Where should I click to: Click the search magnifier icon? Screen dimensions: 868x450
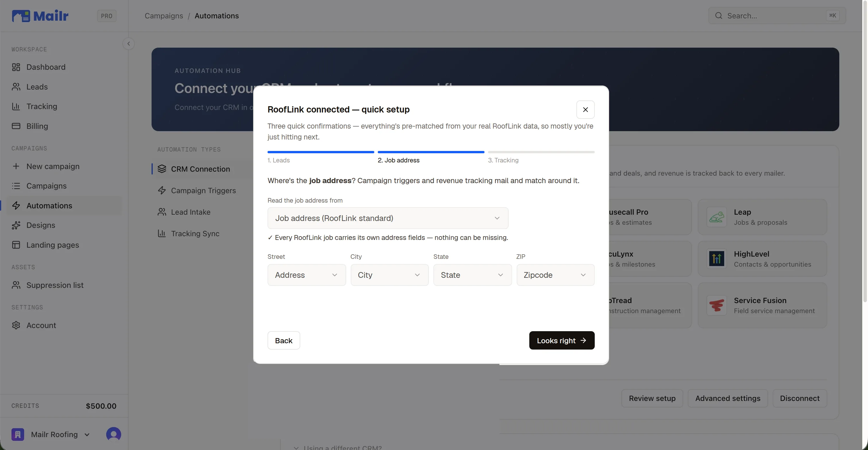click(x=718, y=16)
